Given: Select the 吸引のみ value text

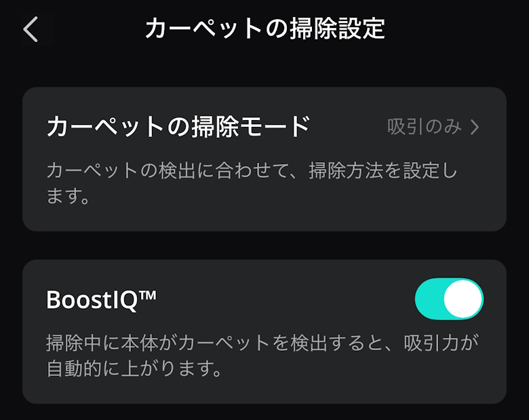Looking at the screenshot, I should 424,127.
